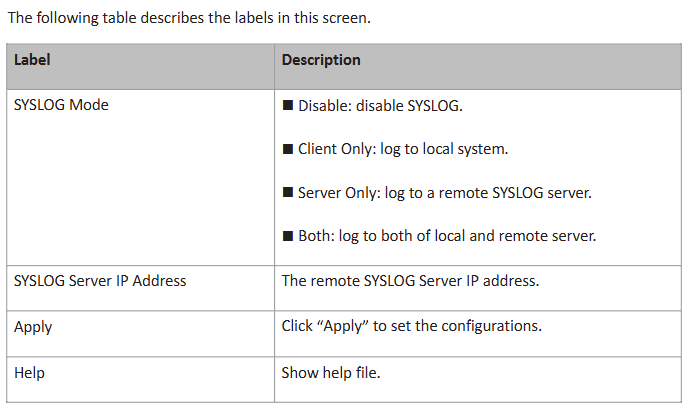The image size is (690, 409).
Task: Click the square bullet before Disable
Action: pos(288,105)
